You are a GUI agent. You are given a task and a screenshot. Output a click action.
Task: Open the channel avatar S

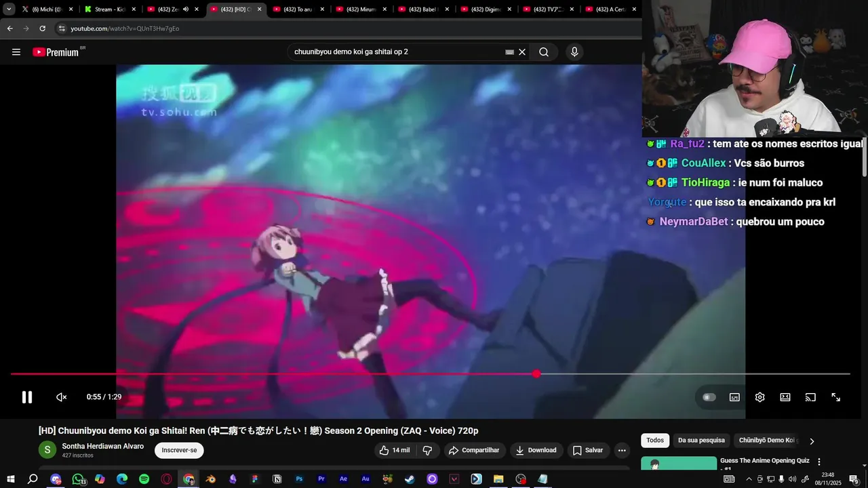[47, 450]
